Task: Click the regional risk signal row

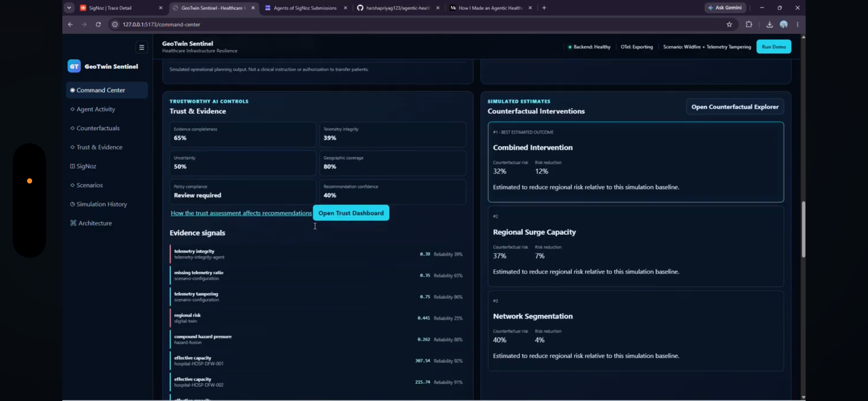Action: click(x=317, y=318)
